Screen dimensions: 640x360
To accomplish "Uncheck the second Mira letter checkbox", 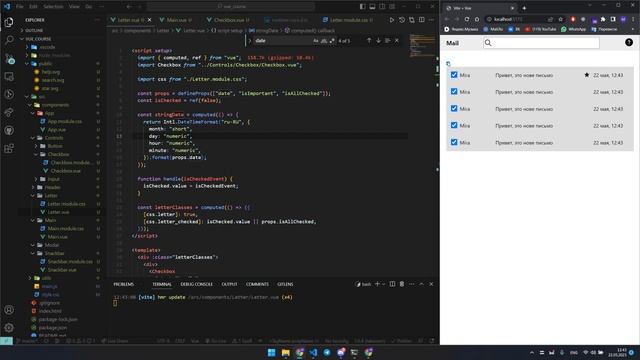I will [x=454, y=91].
